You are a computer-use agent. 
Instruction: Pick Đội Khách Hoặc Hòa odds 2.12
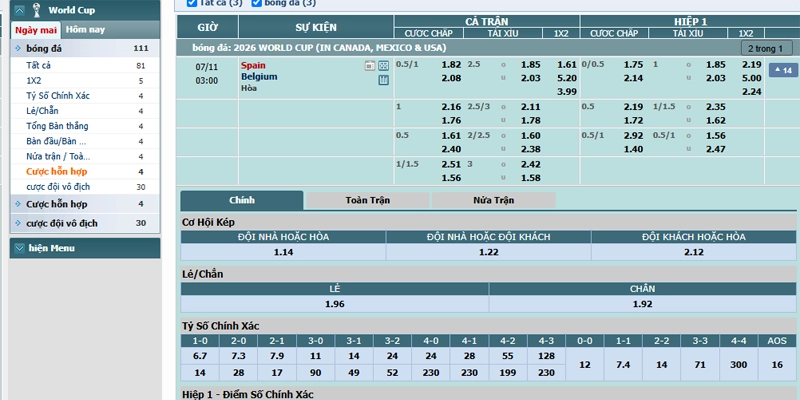click(x=694, y=252)
